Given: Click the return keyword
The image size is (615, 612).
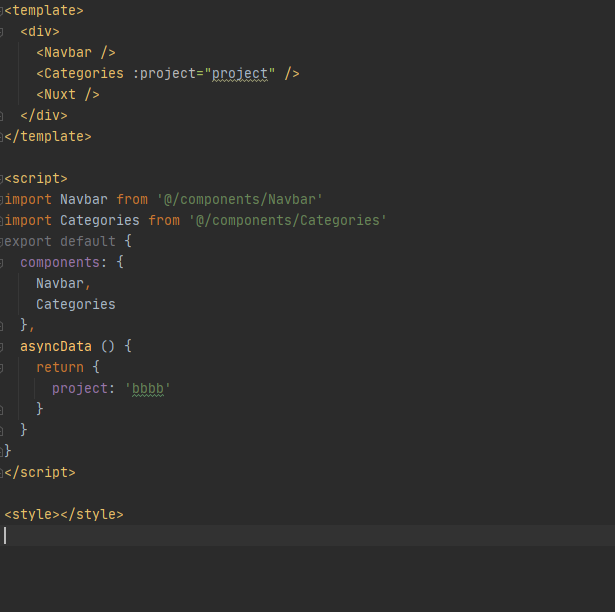Looking at the screenshot, I should coord(60,368).
